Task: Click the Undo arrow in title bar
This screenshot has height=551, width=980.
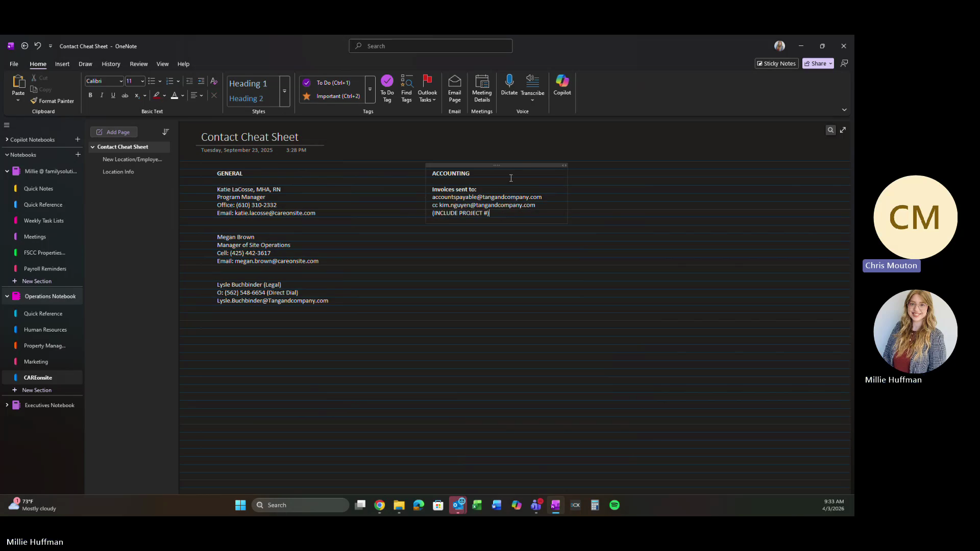Action: pos(37,46)
